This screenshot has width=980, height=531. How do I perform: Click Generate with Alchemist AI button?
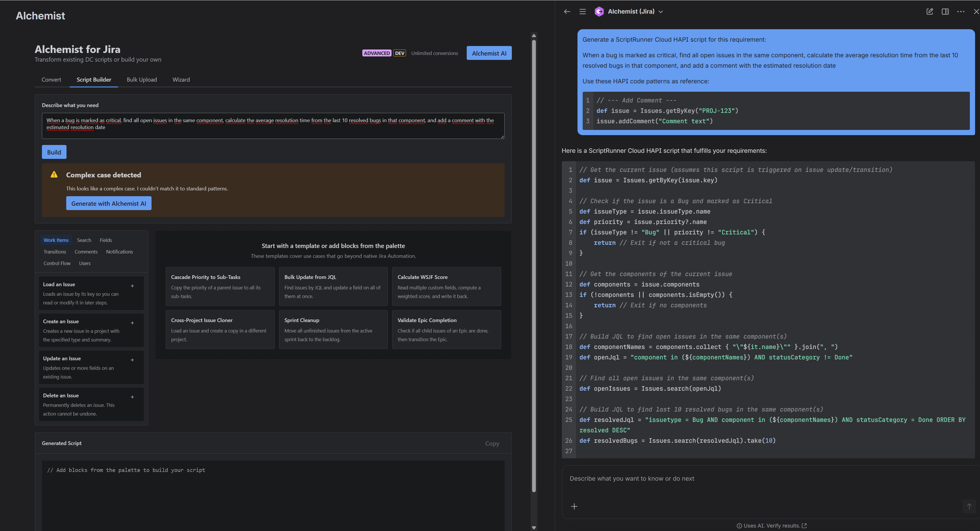[x=109, y=203]
